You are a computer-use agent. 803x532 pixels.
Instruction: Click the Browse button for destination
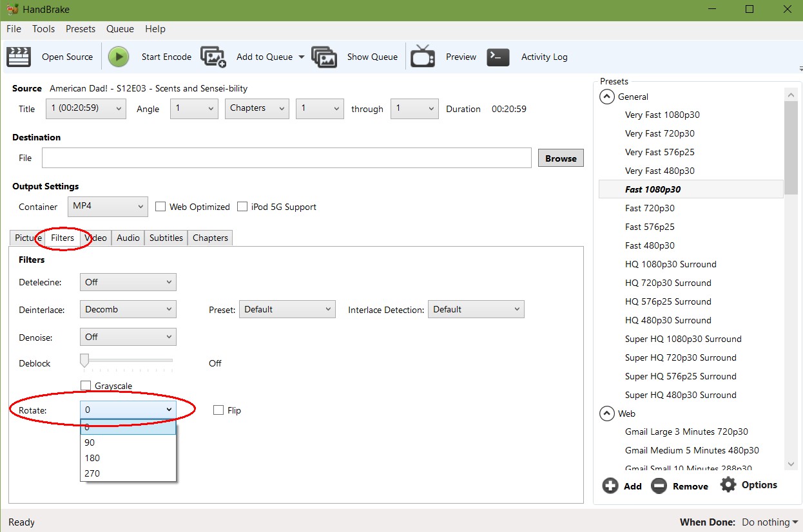[x=561, y=158]
